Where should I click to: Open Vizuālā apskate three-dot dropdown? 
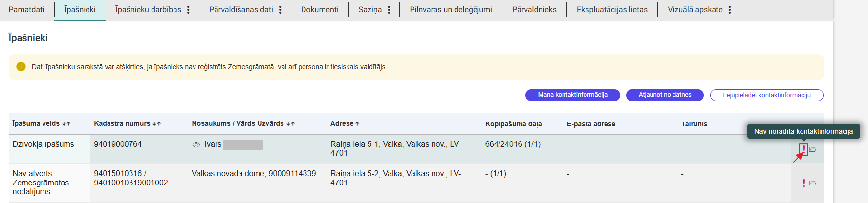[x=730, y=10]
